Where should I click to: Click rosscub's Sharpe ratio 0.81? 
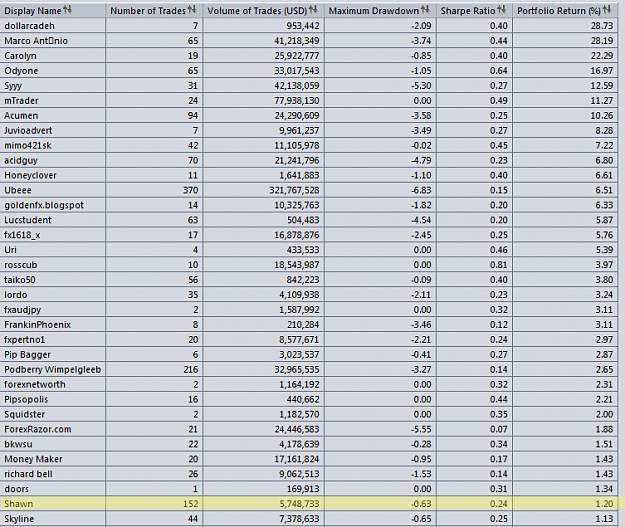click(x=499, y=265)
